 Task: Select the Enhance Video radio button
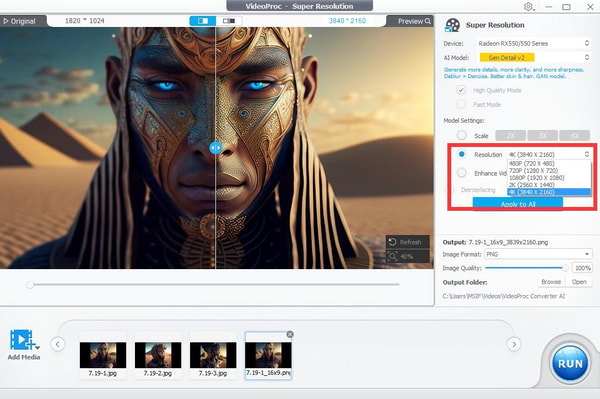(461, 173)
